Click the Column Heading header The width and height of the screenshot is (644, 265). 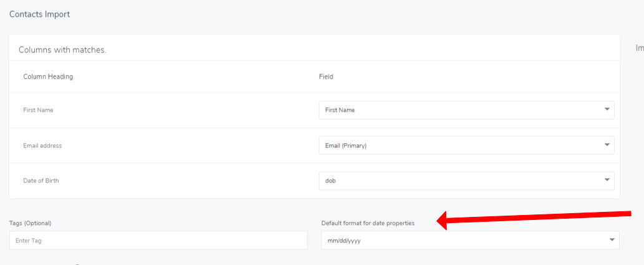48,76
